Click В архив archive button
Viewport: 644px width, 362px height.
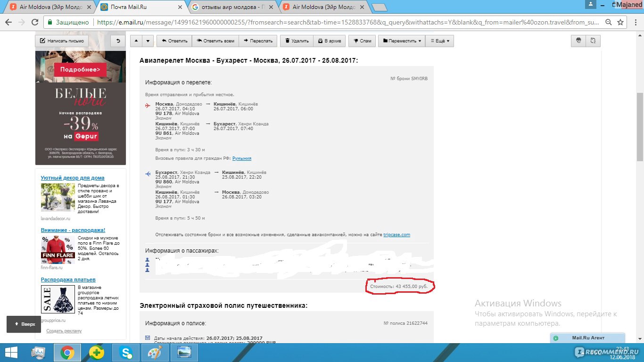coord(329,41)
